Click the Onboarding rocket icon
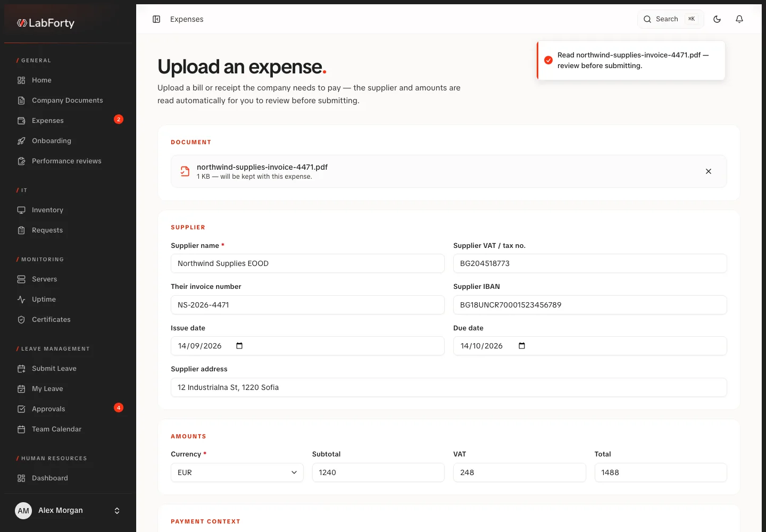766x532 pixels. click(x=21, y=141)
